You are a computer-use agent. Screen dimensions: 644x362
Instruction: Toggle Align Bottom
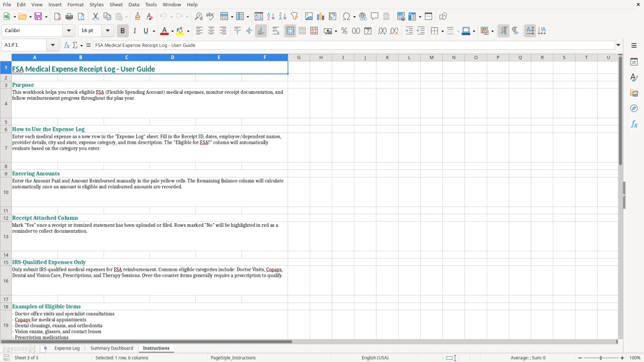point(261,31)
